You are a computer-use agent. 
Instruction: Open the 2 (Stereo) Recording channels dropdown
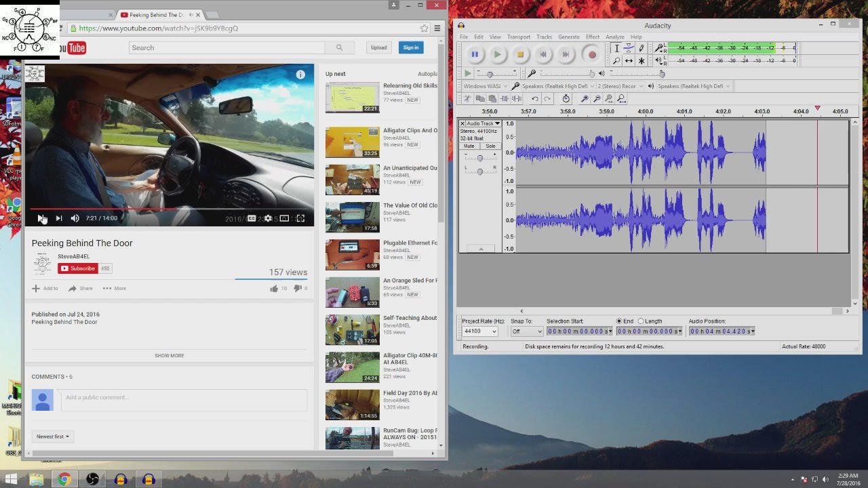click(x=620, y=86)
